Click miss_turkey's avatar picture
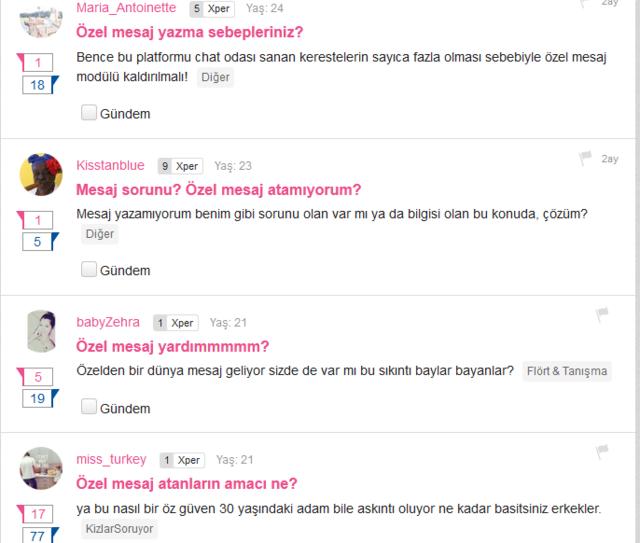 (x=41, y=468)
